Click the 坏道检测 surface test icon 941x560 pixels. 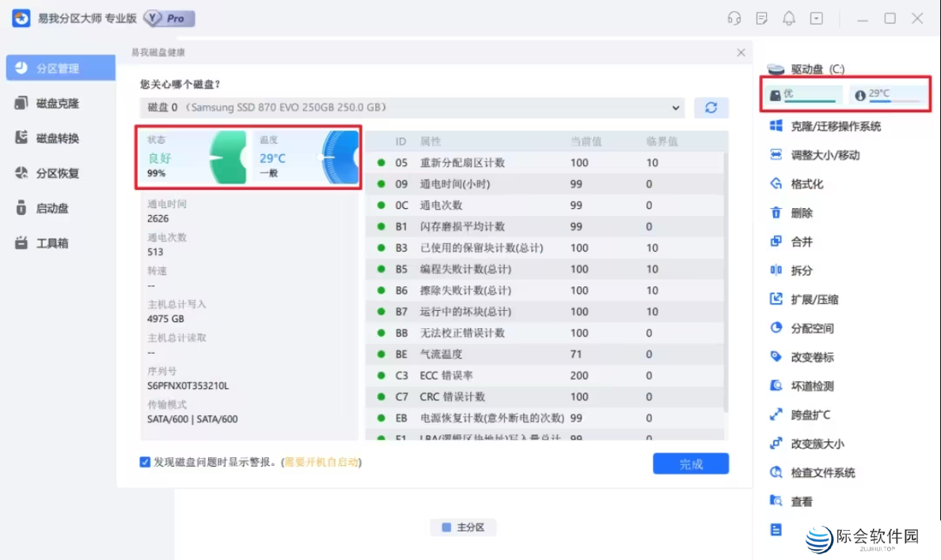pyautogui.click(x=776, y=386)
